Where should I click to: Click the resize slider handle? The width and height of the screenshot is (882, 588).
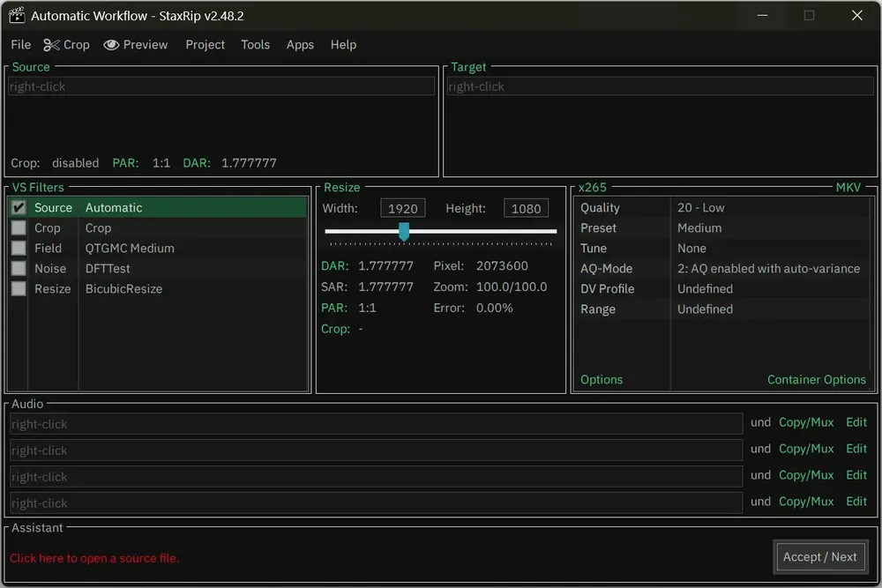pyautogui.click(x=404, y=232)
